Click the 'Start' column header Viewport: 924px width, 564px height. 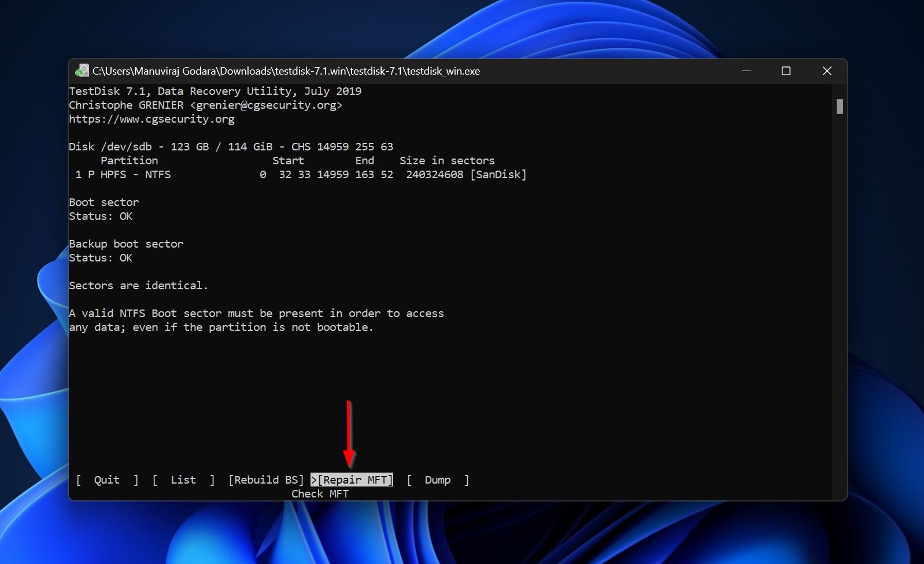(288, 161)
